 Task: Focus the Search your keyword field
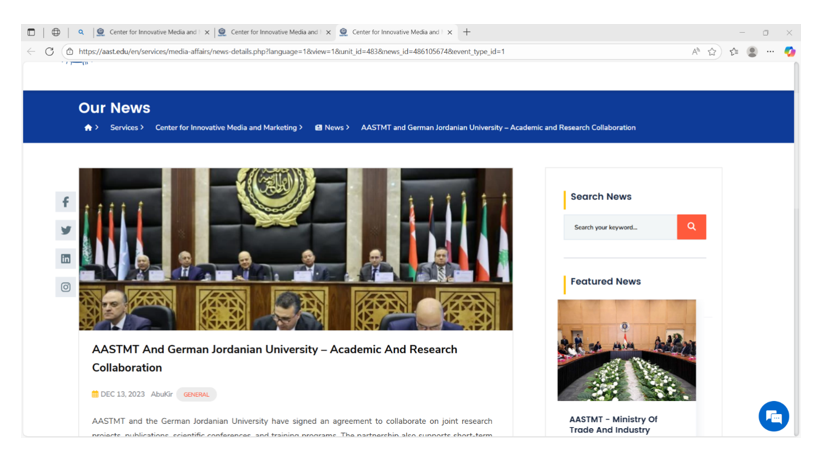tap(620, 227)
